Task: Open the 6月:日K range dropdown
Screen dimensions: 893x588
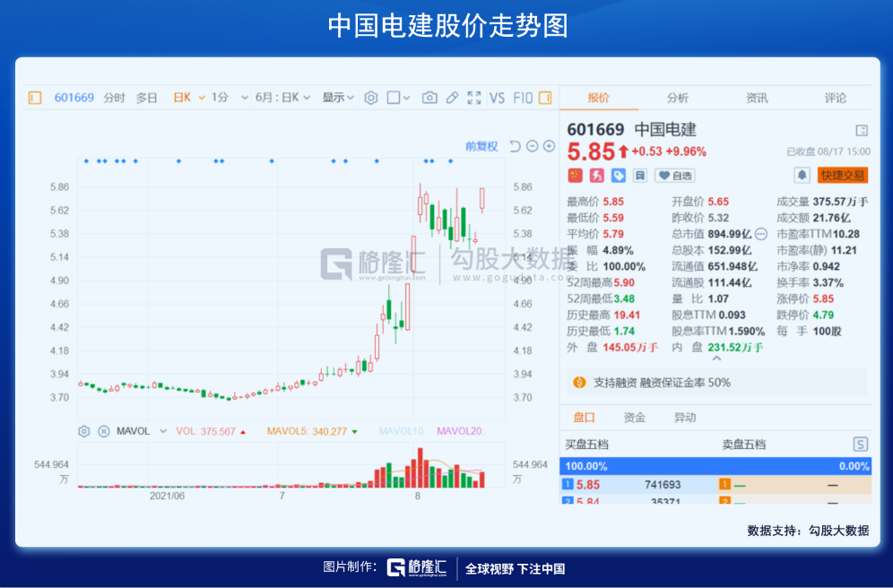Action: (282, 98)
